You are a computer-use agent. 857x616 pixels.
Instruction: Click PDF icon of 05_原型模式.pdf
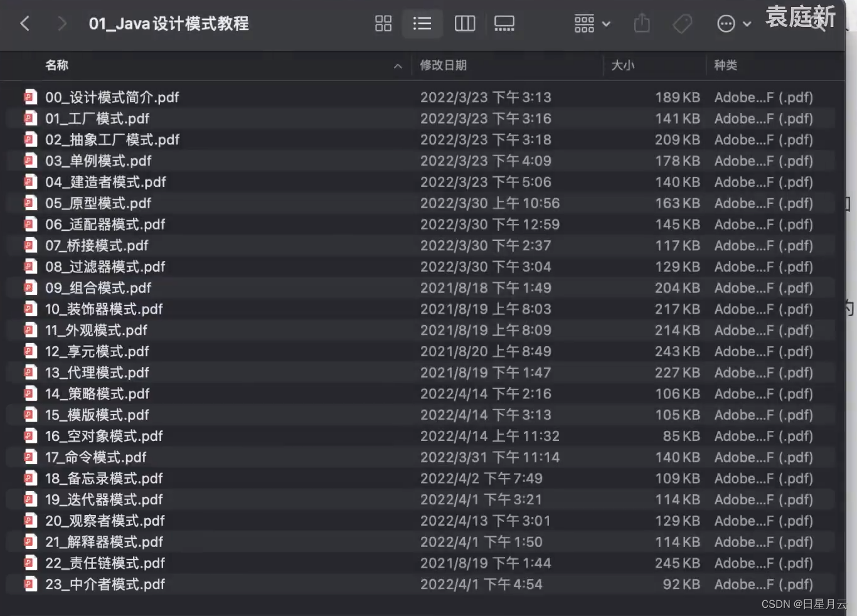point(30,203)
